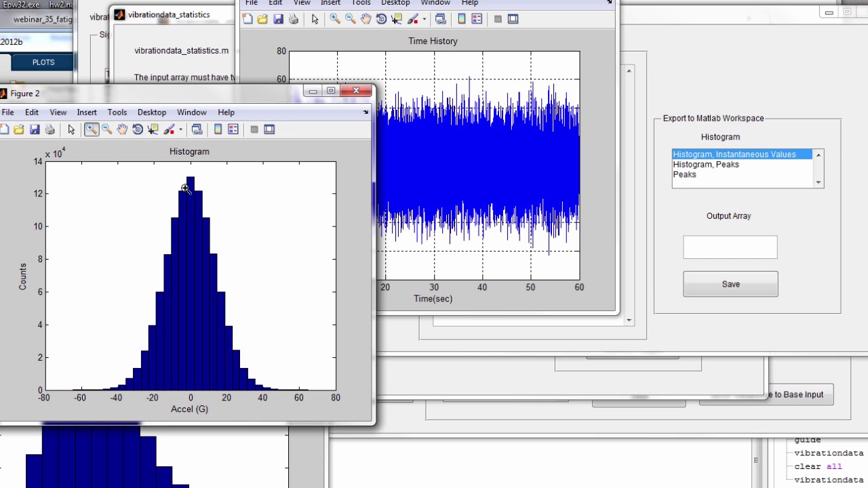The image size is (868, 488).
Task: Click scroll-up arrow of the panel beside Time History
Action: 629,70
